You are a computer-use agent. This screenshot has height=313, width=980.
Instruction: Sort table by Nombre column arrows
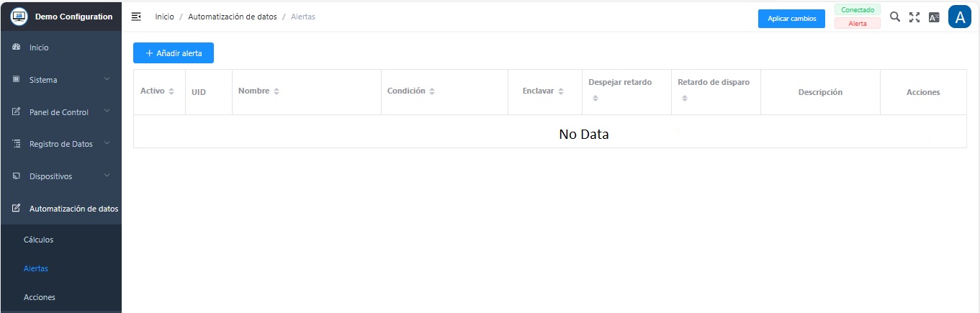pyautogui.click(x=277, y=91)
